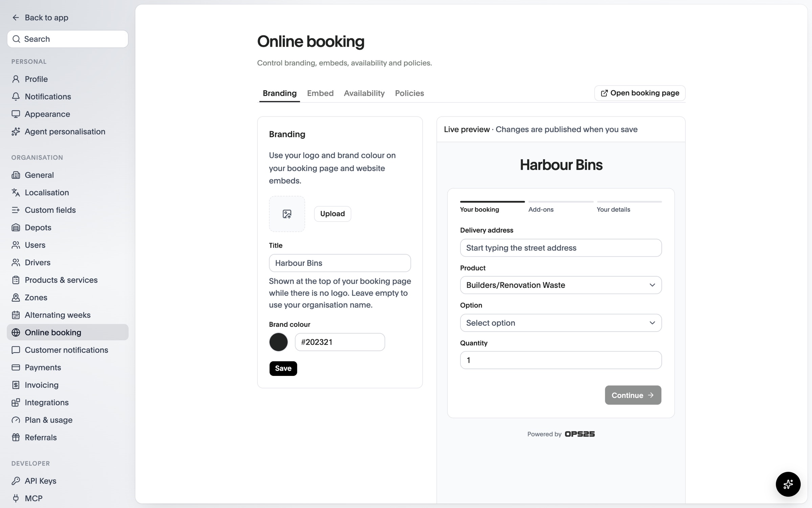Click Open booking page button
This screenshot has width=812, height=508.
[640, 93]
